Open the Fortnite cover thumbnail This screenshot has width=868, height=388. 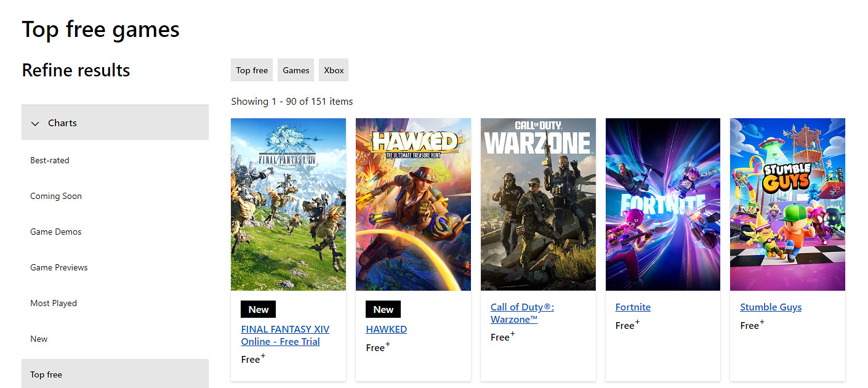[x=663, y=204]
